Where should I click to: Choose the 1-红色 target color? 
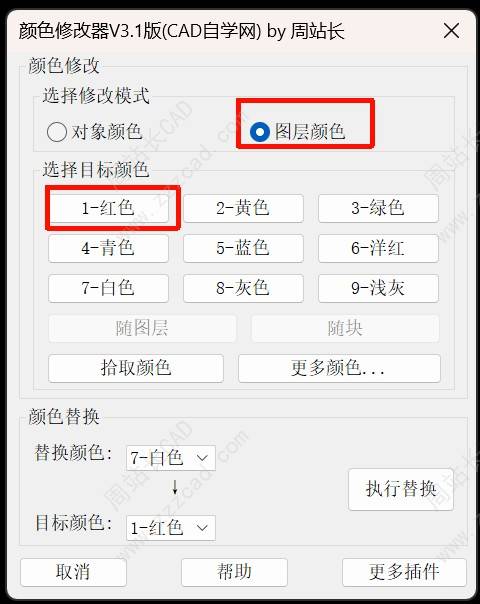click(x=108, y=208)
